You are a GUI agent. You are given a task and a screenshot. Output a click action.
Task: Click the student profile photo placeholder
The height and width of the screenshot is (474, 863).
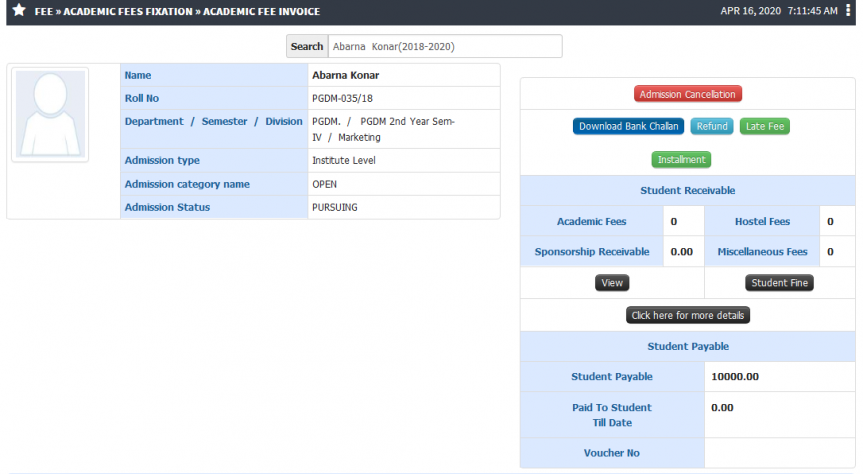[x=50, y=115]
